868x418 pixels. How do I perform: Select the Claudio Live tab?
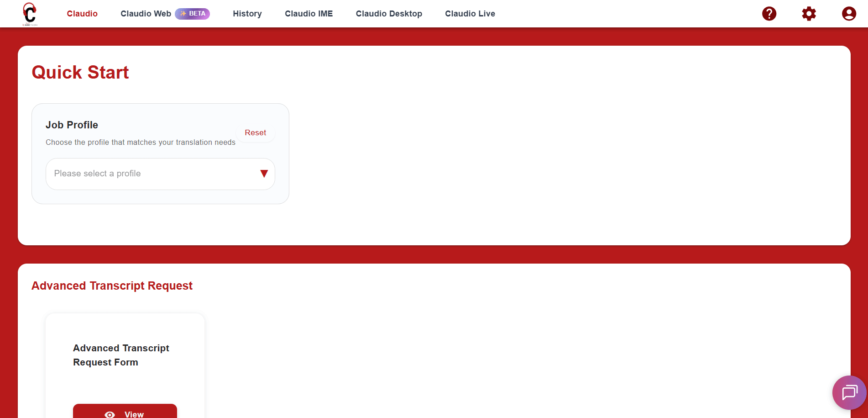pos(470,14)
